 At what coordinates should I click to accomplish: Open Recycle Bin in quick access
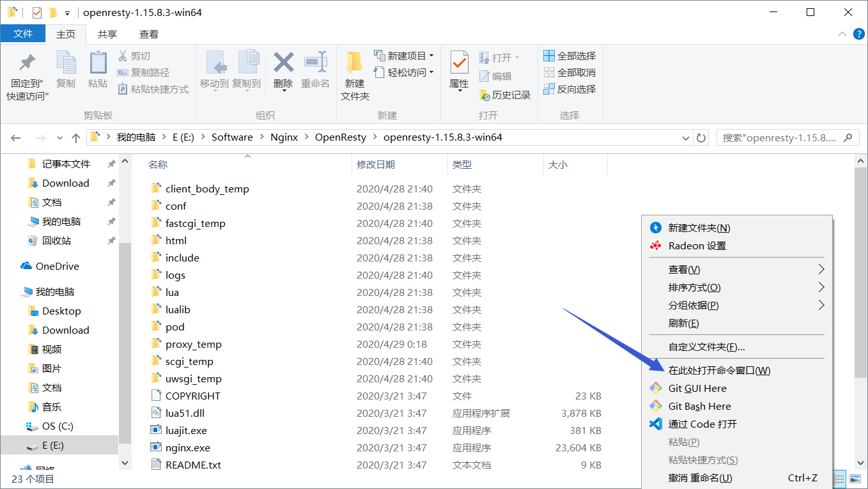click(x=49, y=240)
